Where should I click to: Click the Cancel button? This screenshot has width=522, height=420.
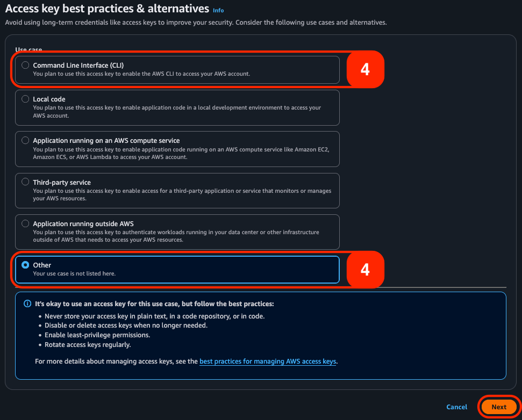[456, 407]
